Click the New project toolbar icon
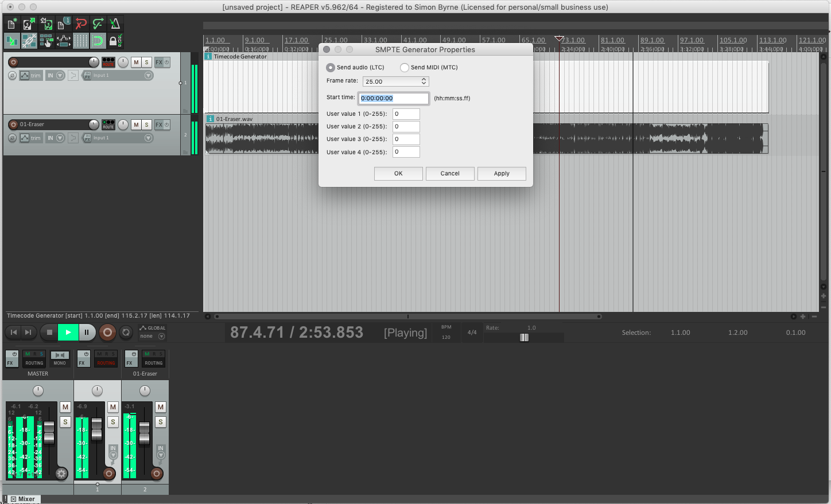 tap(11, 24)
